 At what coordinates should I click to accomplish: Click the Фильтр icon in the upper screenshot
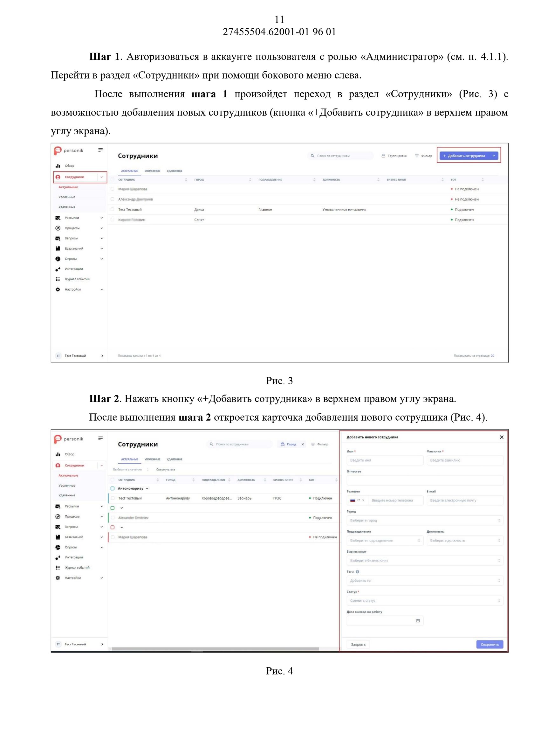click(x=416, y=156)
